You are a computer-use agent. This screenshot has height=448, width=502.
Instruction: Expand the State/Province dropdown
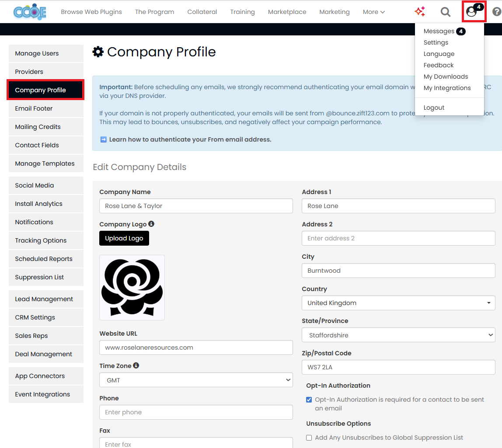tap(398, 335)
